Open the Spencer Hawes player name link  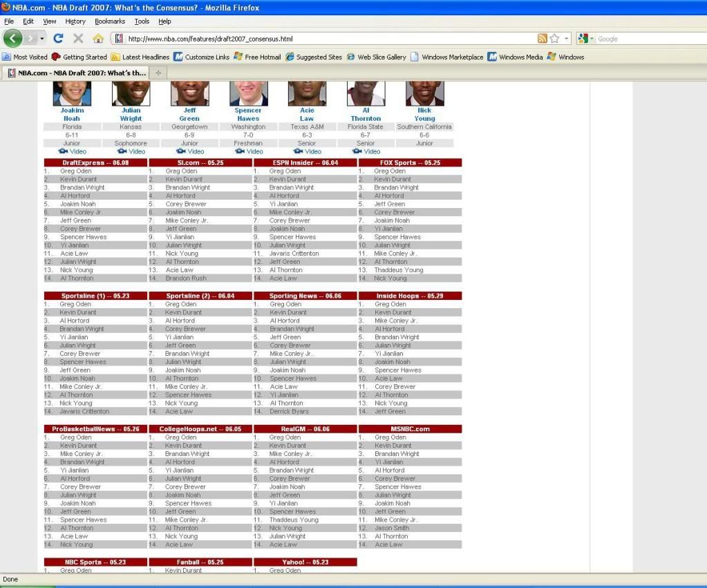point(248,115)
